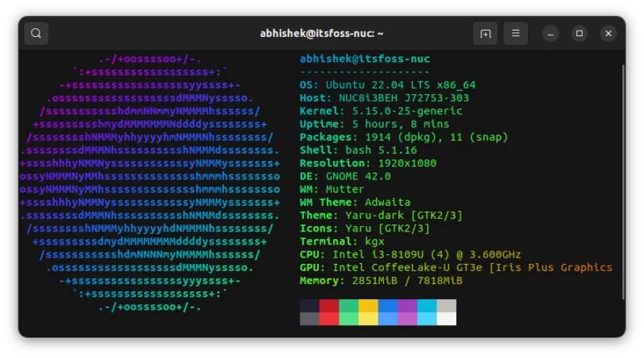Click the top line of Ubuntu ASCII logo
Viewport: 644px width, 358px height.
tap(150, 59)
